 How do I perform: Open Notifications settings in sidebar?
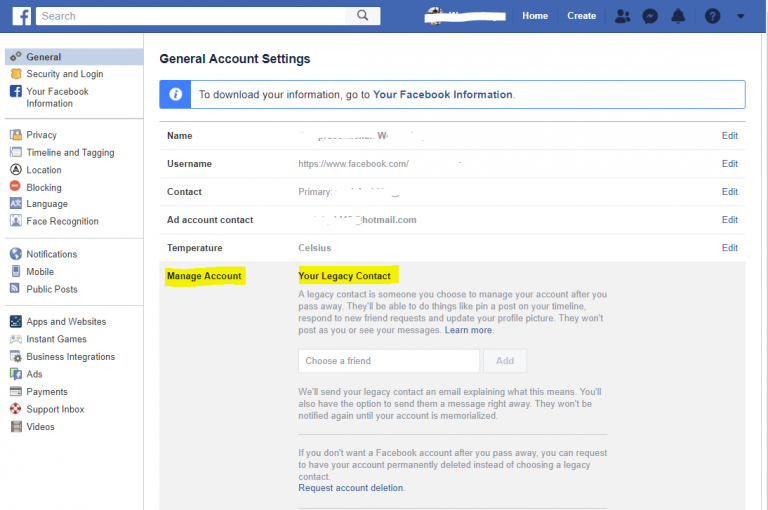[x=51, y=254]
